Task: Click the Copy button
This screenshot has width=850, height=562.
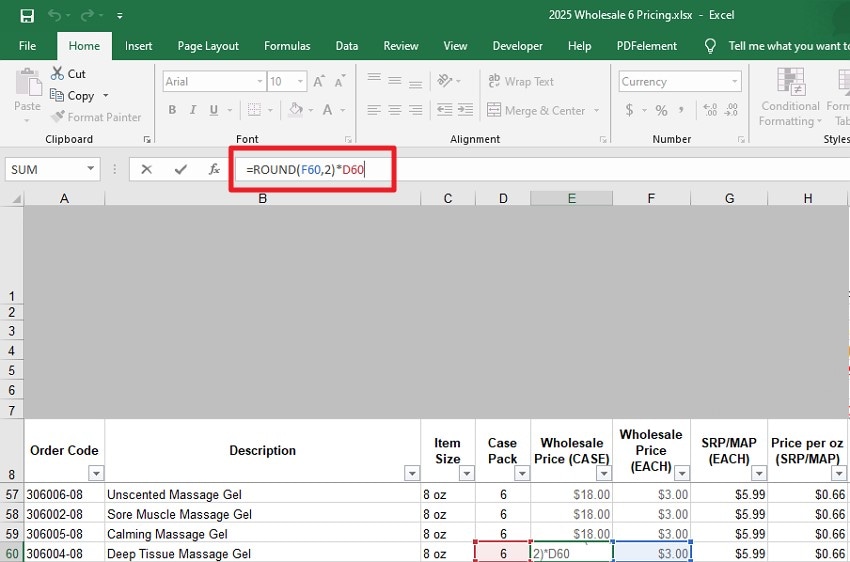Action: click(x=73, y=96)
